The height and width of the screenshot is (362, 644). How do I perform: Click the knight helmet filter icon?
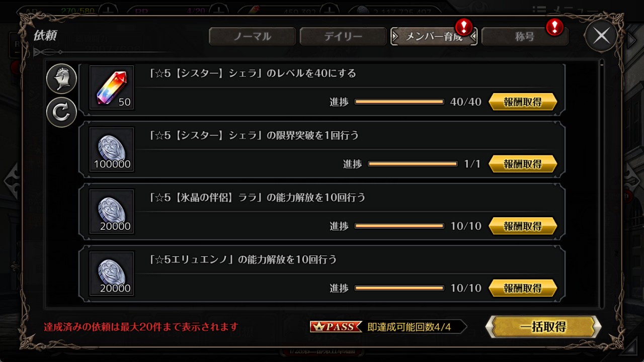click(61, 79)
